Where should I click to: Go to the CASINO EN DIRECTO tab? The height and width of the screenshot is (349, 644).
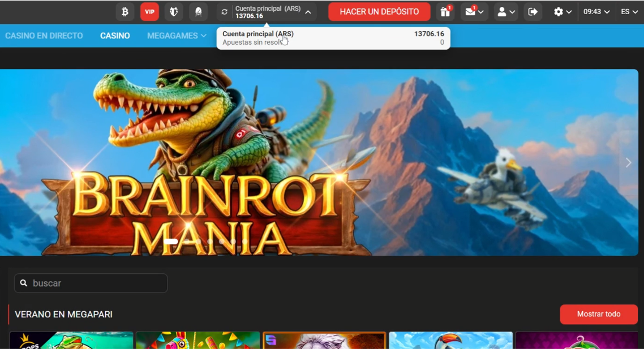pyautogui.click(x=44, y=36)
